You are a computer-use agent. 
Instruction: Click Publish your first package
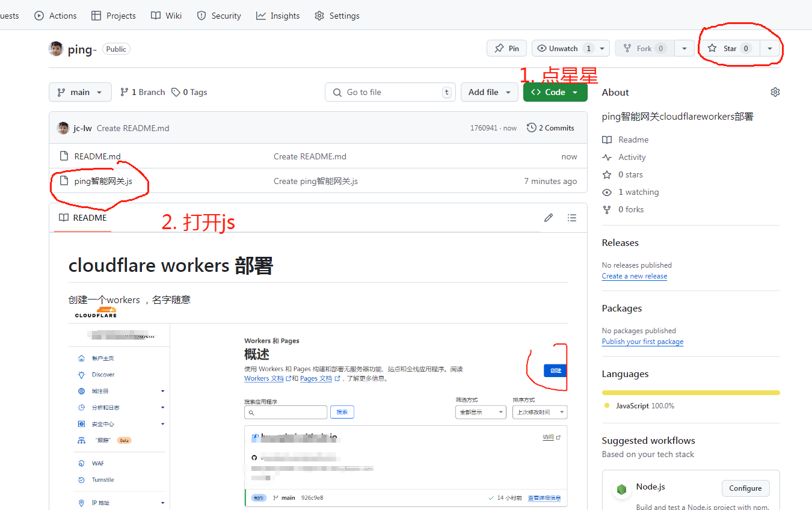[x=642, y=342]
